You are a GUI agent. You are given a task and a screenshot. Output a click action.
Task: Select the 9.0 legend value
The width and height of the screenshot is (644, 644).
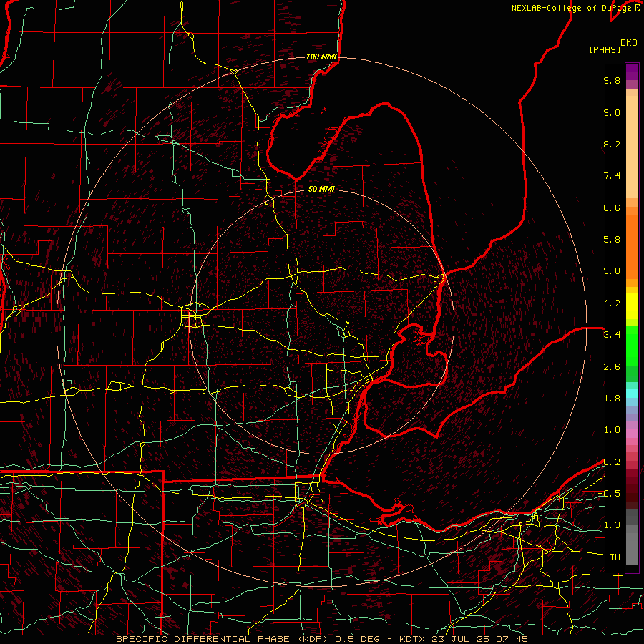pos(612,112)
